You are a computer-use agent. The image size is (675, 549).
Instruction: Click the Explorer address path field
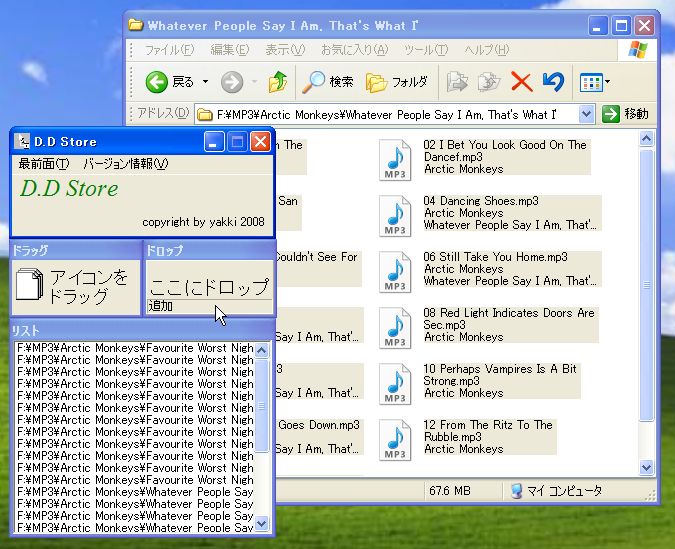(386, 115)
